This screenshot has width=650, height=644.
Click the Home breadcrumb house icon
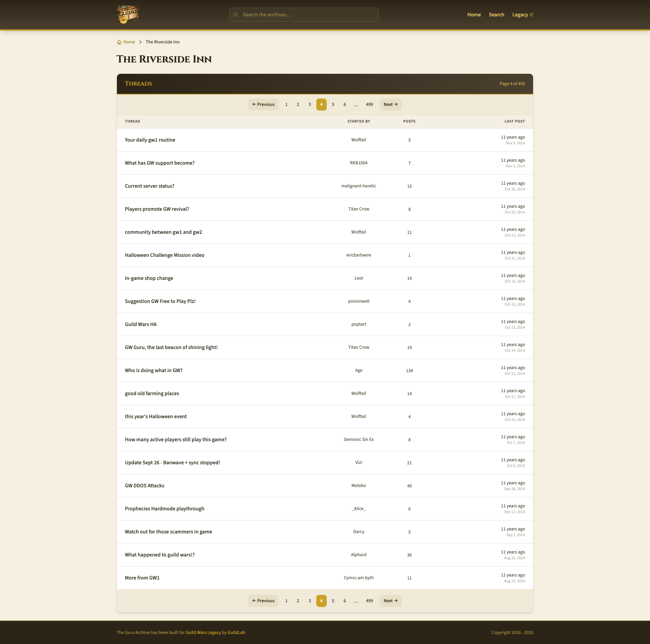point(119,42)
